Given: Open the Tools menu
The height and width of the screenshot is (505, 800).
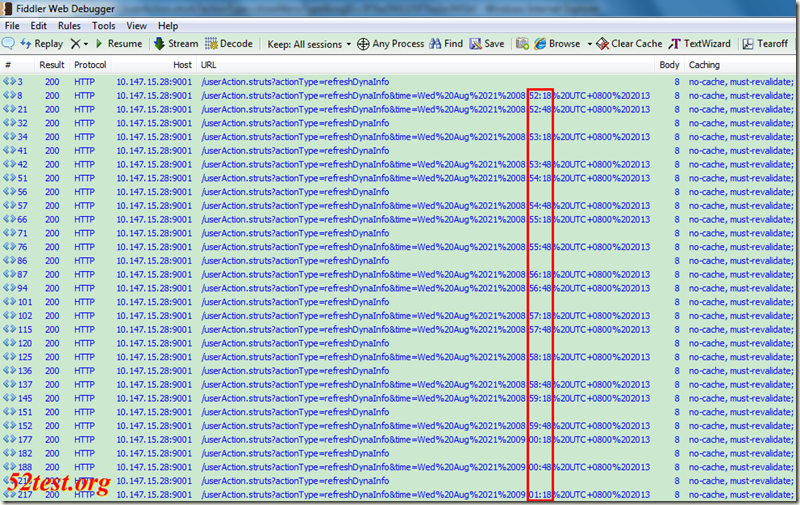Looking at the screenshot, I should [103, 25].
